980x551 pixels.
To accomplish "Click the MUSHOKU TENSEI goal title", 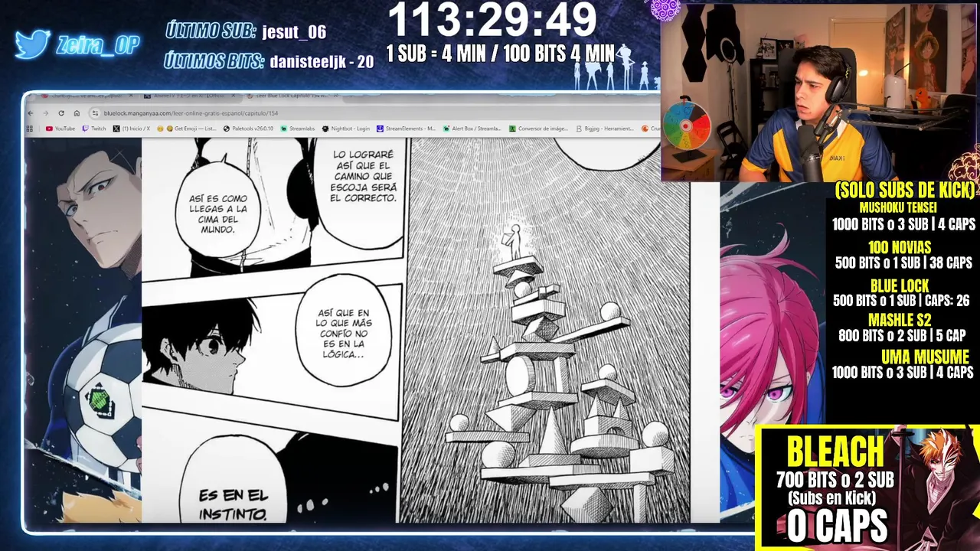I will (898, 207).
